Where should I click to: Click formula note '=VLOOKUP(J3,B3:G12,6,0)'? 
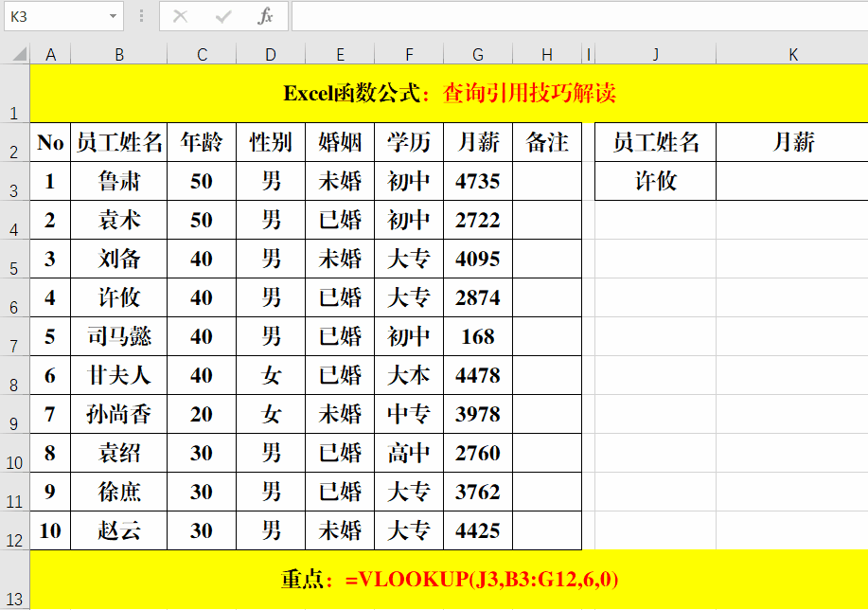coord(482,580)
